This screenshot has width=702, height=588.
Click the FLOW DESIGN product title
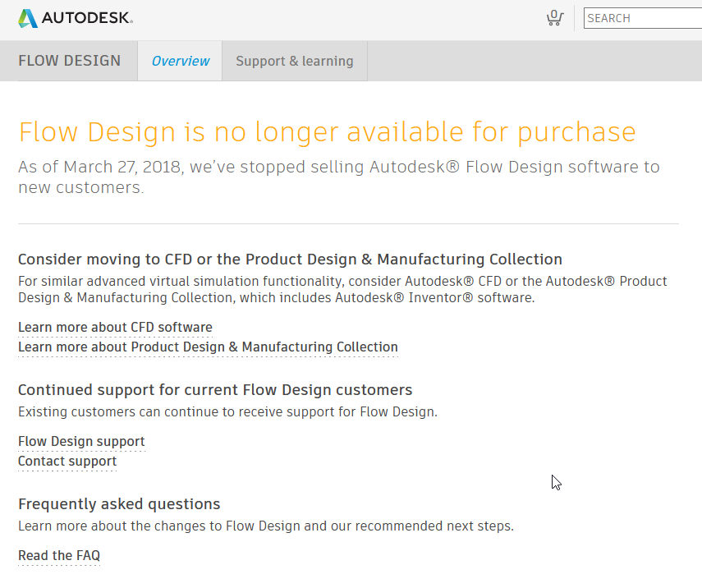click(x=69, y=61)
